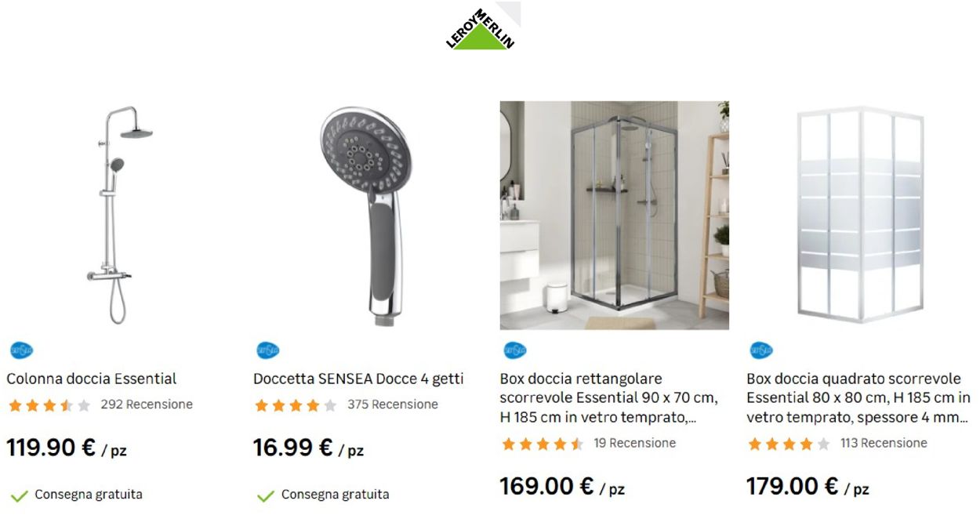Open Box doccia rettangolare scorrevole Essential title
This screenshot has height=515, width=980.
tap(609, 398)
